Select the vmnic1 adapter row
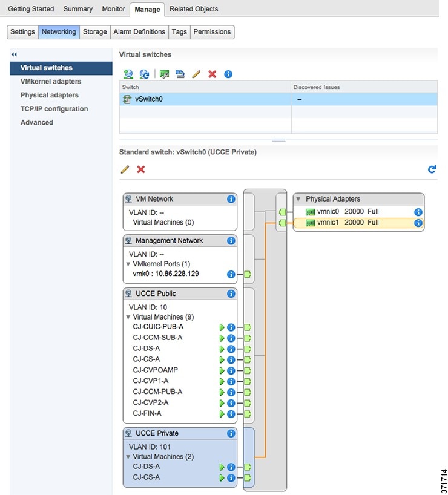448x495 pixels. (x=358, y=223)
